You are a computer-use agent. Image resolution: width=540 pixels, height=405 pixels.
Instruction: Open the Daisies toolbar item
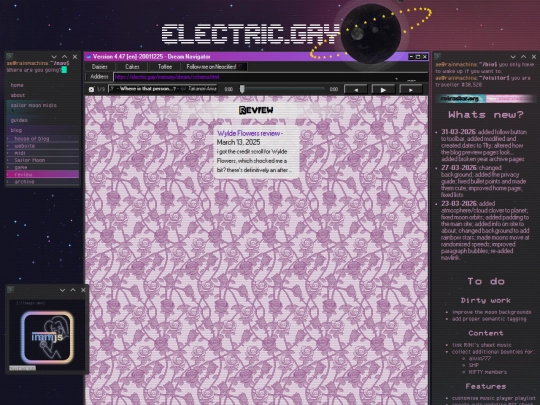[x=100, y=66]
